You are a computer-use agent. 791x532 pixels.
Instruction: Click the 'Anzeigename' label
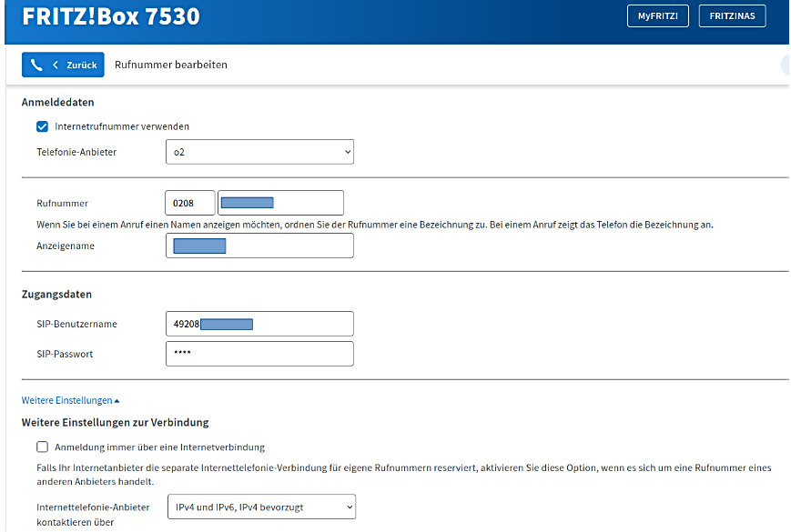point(66,246)
